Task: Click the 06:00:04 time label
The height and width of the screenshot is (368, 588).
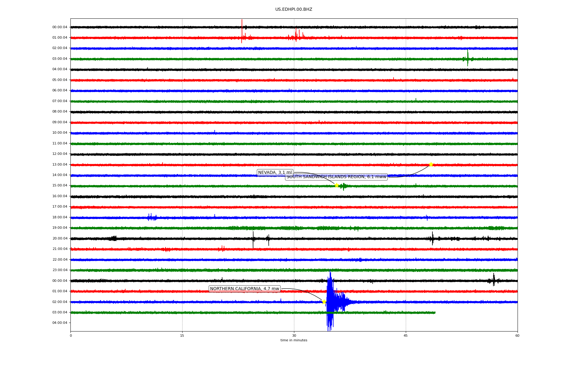Action: click(60, 90)
